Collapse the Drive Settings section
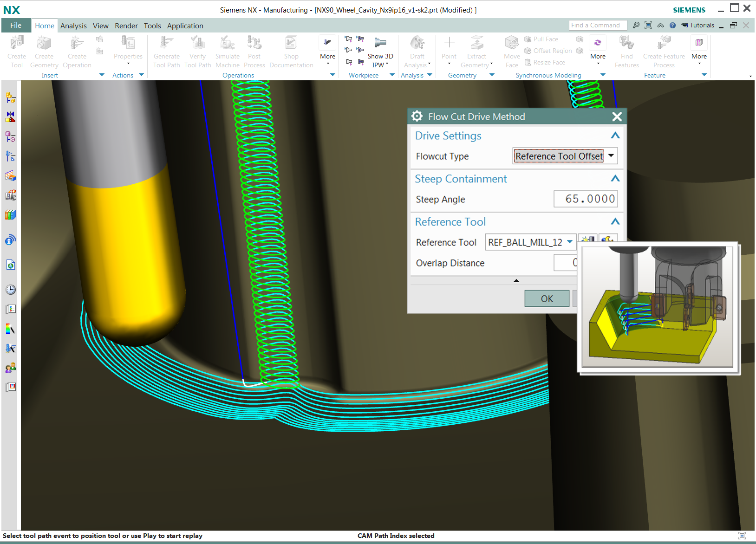 coord(615,136)
